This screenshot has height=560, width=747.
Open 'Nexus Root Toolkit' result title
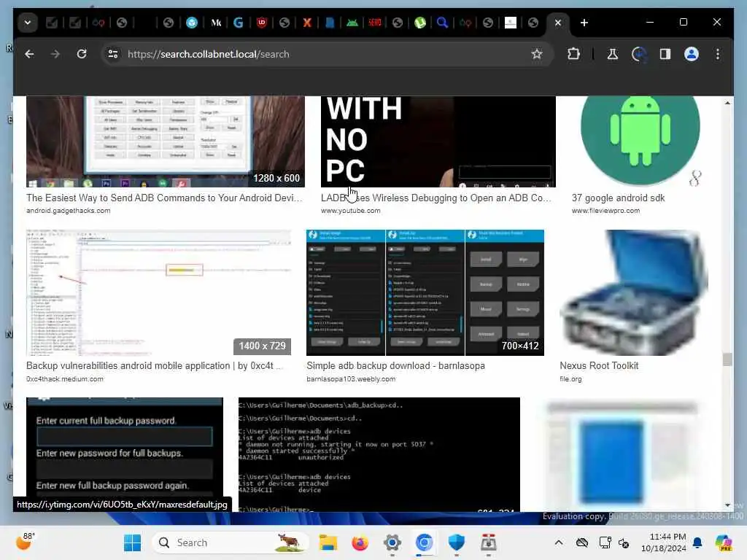click(x=599, y=366)
